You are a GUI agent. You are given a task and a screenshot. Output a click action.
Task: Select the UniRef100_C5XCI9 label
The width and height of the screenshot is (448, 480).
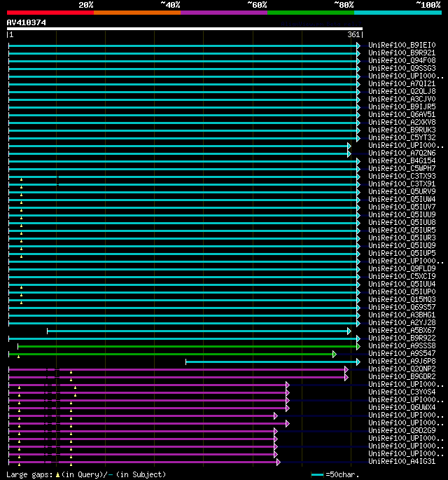pos(402,276)
